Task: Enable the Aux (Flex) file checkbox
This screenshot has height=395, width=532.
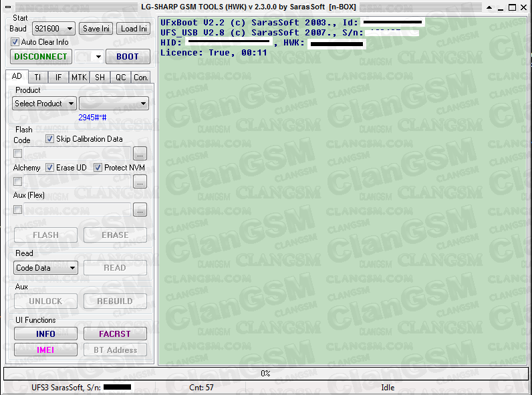Action: [x=17, y=210]
